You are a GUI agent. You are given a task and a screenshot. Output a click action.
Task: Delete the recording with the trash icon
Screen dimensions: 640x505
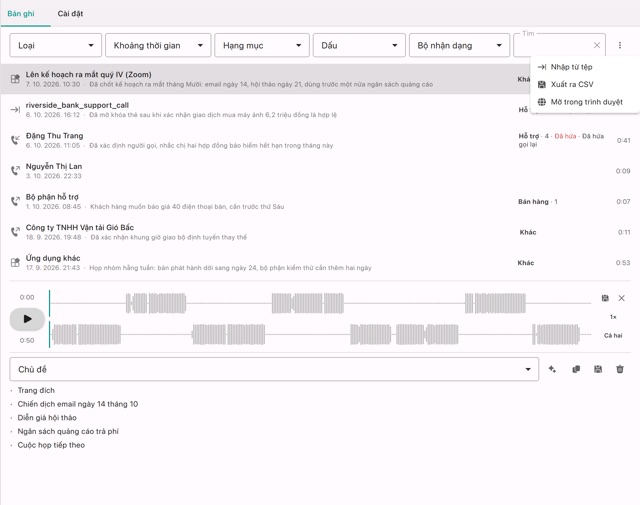620,369
